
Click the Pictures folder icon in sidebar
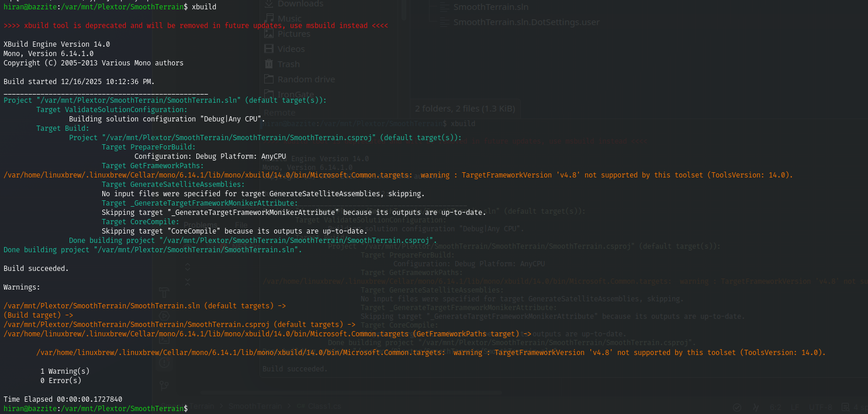[269, 34]
